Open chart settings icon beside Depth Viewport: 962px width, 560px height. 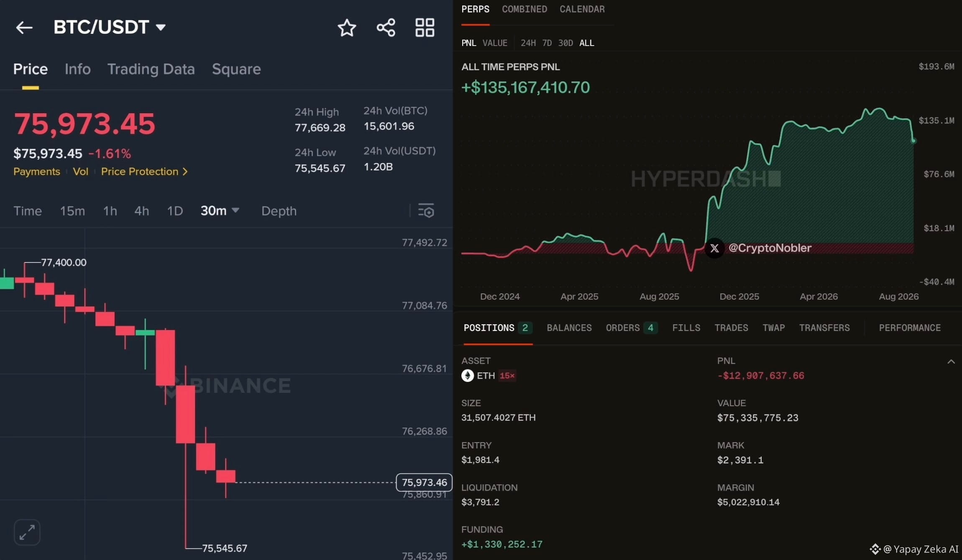click(x=426, y=211)
